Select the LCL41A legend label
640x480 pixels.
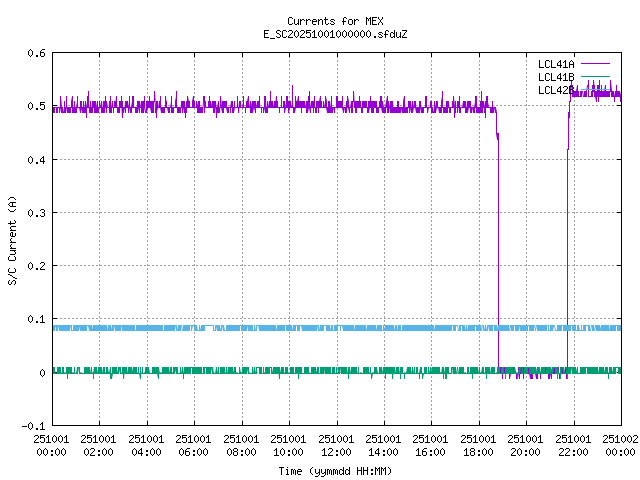click(555, 64)
